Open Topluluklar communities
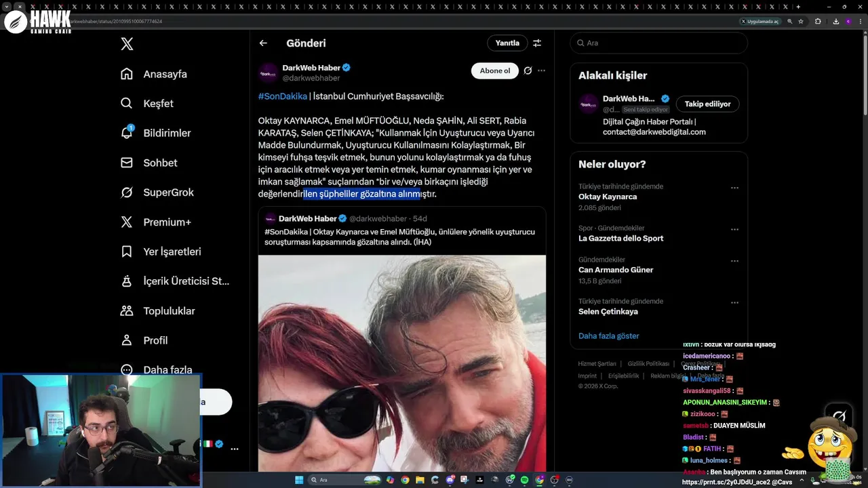Screen dimensions: 868x488 (157, 310)
